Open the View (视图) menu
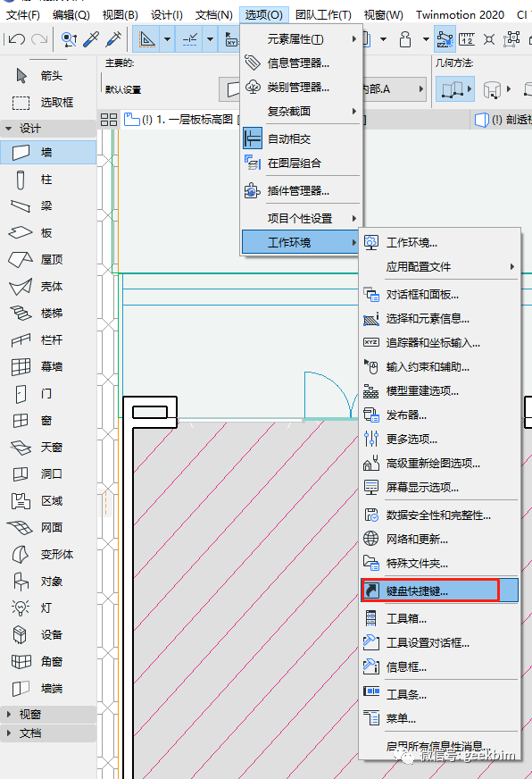This screenshot has height=779, width=532. pyautogui.click(x=121, y=15)
